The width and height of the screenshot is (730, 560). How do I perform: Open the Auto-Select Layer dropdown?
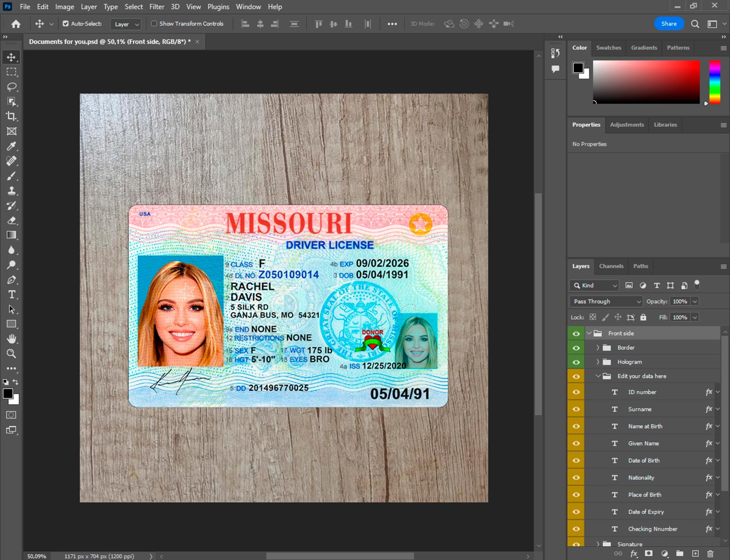pos(126,24)
